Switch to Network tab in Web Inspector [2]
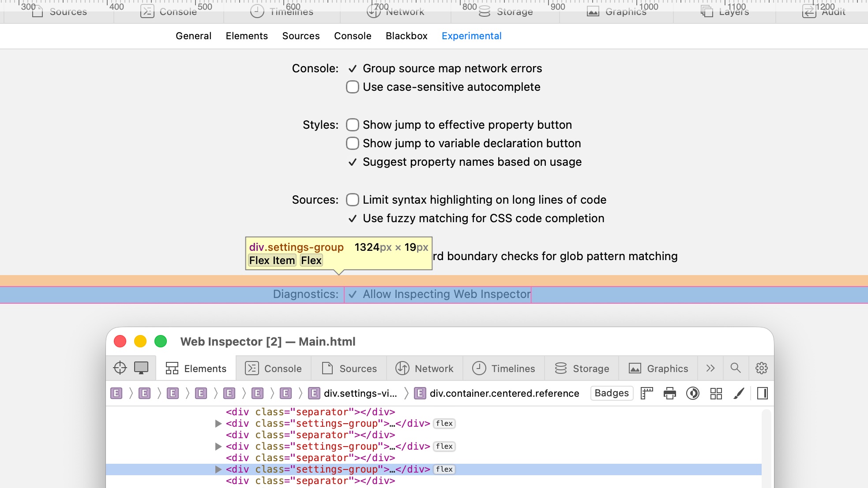The height and width of the screenshot is (488, 868). 425,368
